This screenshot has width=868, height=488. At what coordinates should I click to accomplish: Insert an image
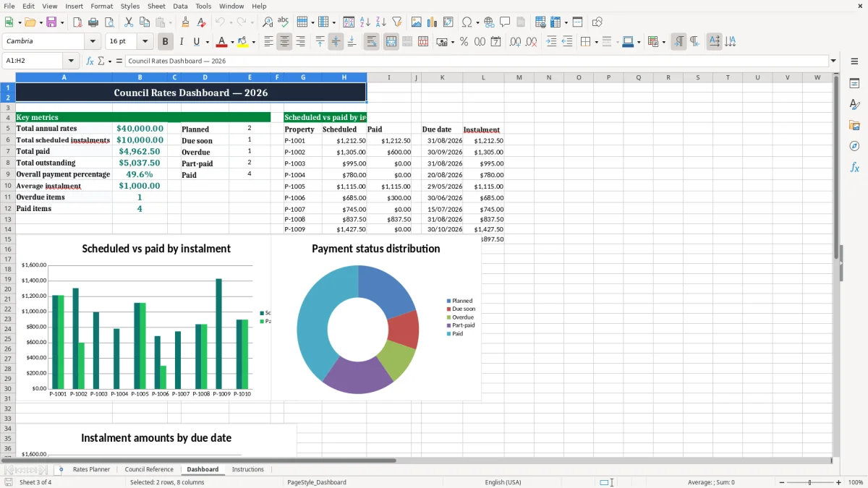click(417, 22)
